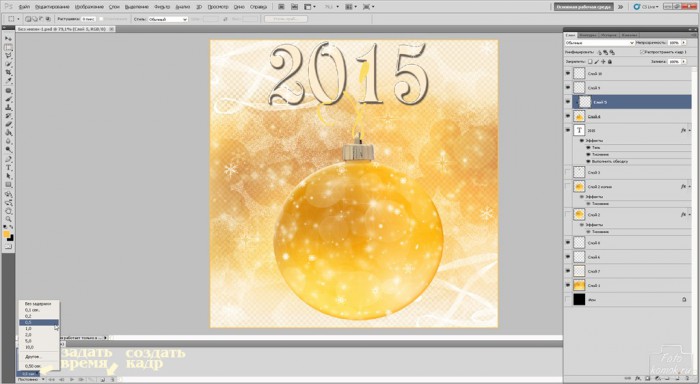Select the Path Selection tool
Image resolution: width=700 pixels, height=384 pixels.
pyautogui.click(x=8, y=176)
